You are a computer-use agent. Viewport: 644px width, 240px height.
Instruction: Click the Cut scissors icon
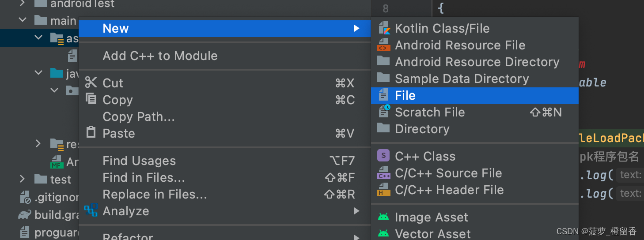pyautogui.click(x=91, y=83)
